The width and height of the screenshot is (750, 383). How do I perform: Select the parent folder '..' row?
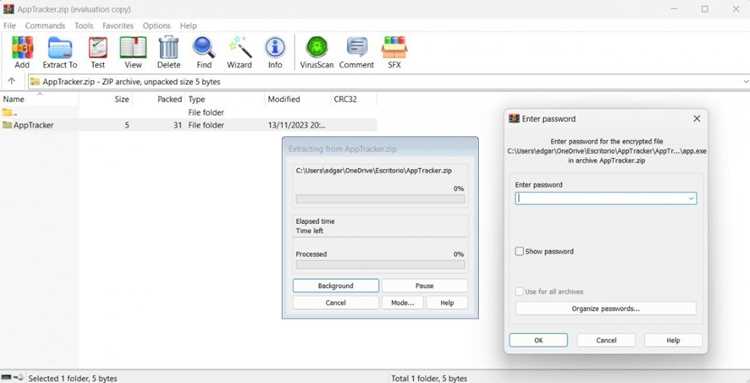188,112
